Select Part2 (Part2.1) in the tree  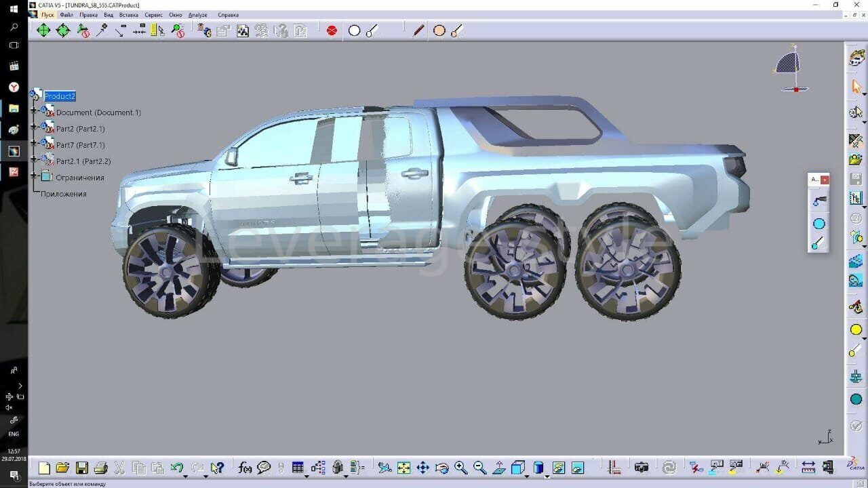click(x=80, y=129)
